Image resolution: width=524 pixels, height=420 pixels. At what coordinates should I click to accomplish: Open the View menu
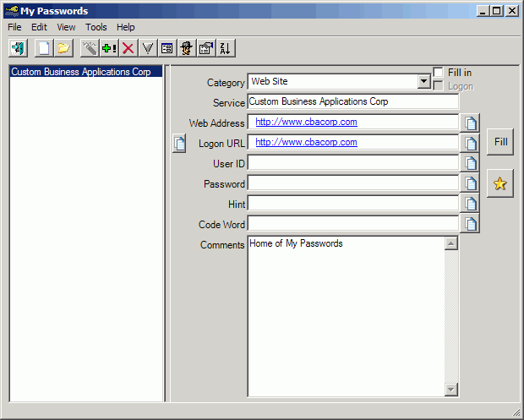(x=66, y=27)
